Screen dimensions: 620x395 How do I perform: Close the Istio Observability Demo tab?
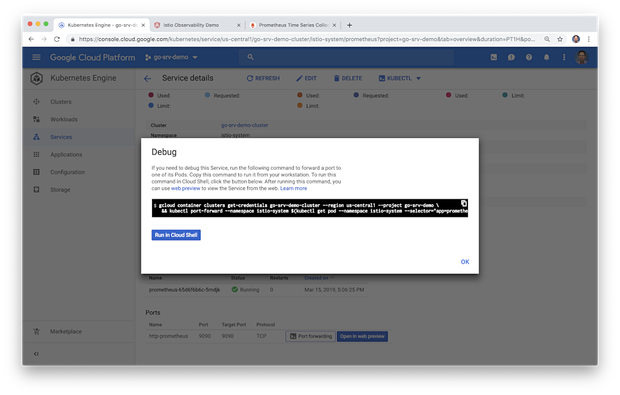click(x=238, y=25)
